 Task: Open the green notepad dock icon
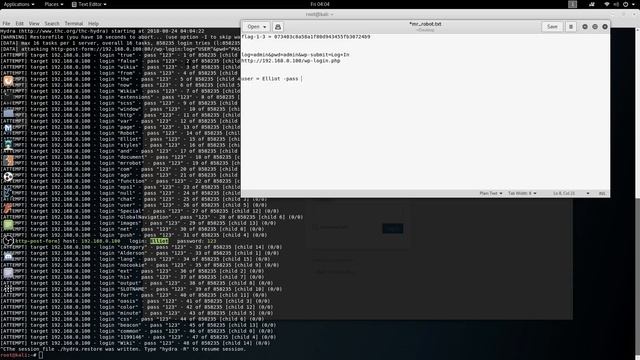point(8,224)
